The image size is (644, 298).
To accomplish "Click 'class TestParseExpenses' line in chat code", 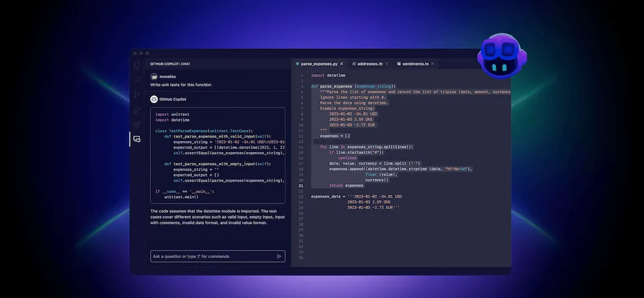I will click(204, 131).
